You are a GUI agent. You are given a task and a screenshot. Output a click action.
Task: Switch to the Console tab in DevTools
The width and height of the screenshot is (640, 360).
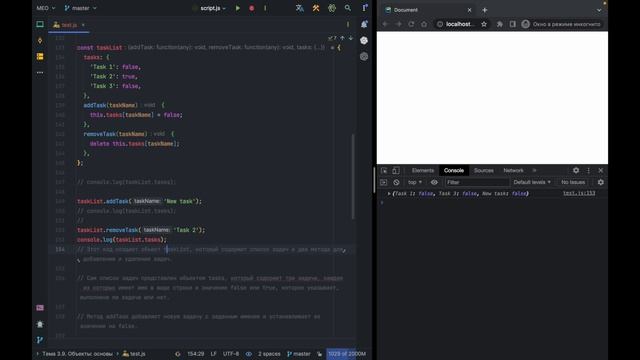point(454,170)
